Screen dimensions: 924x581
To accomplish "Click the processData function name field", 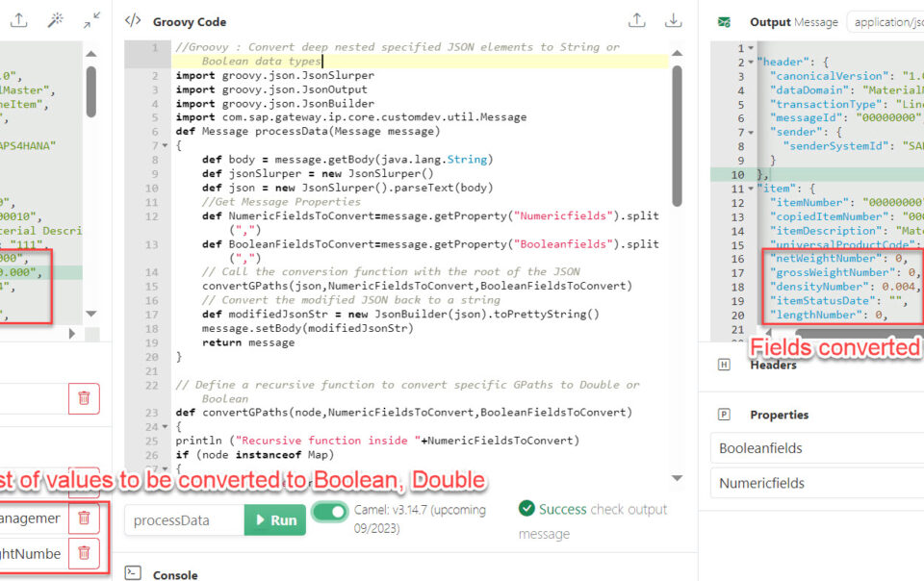I will pos(185,519).
